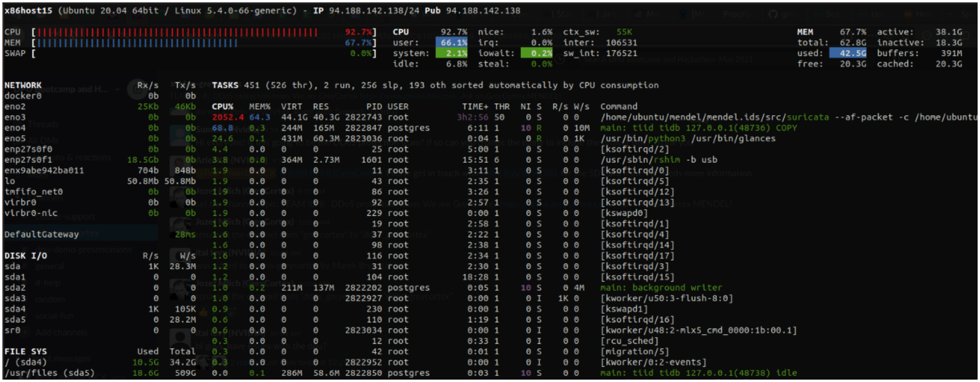Click the USER column header
This screenshot has width=980, height=382.
398,106
